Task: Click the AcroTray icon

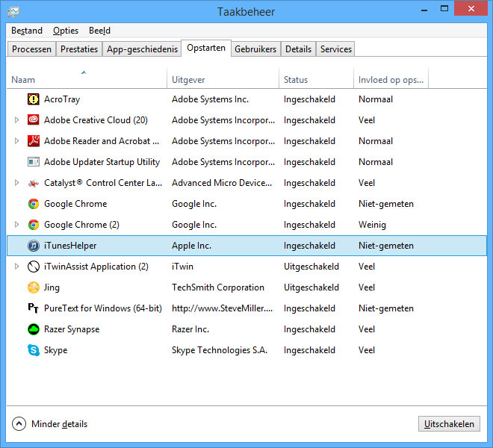Action: tap(34, 99)
